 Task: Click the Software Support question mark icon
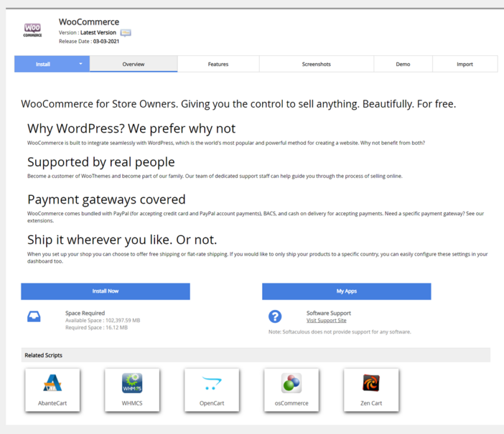point(275,317)
